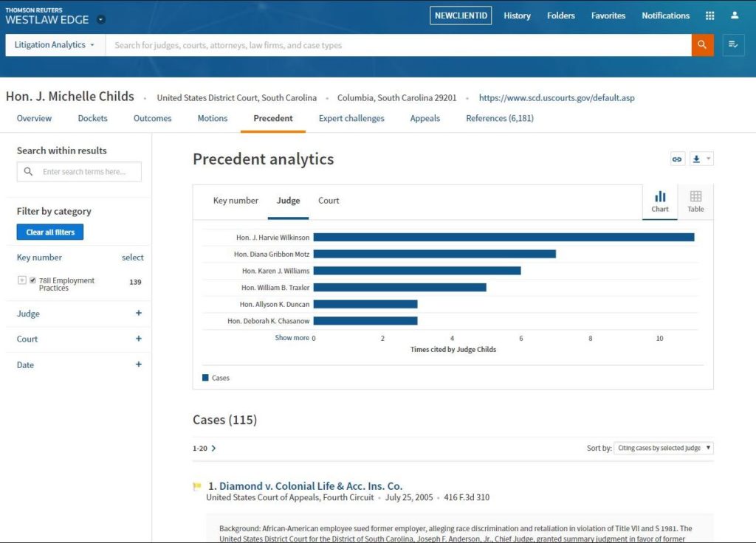Screen dimensions: 756x543
Task: Click the Hon. William B. Traxler bar
Action: (399, 287)
